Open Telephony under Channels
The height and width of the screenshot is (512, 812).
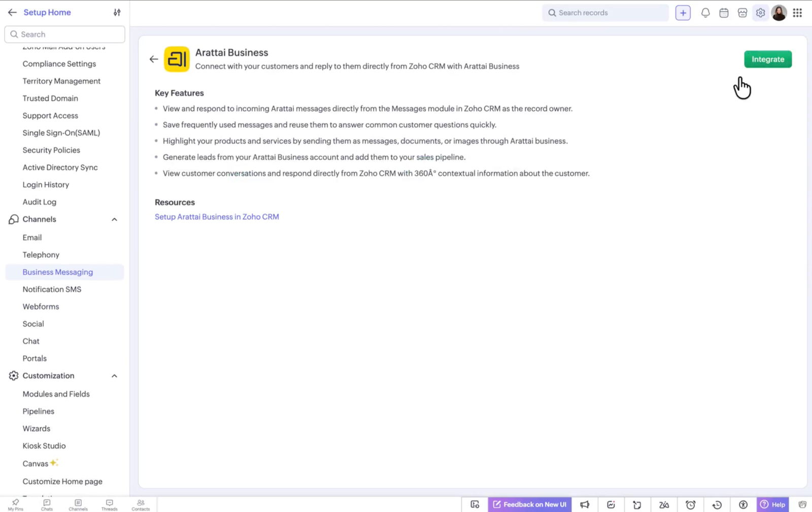41,255
